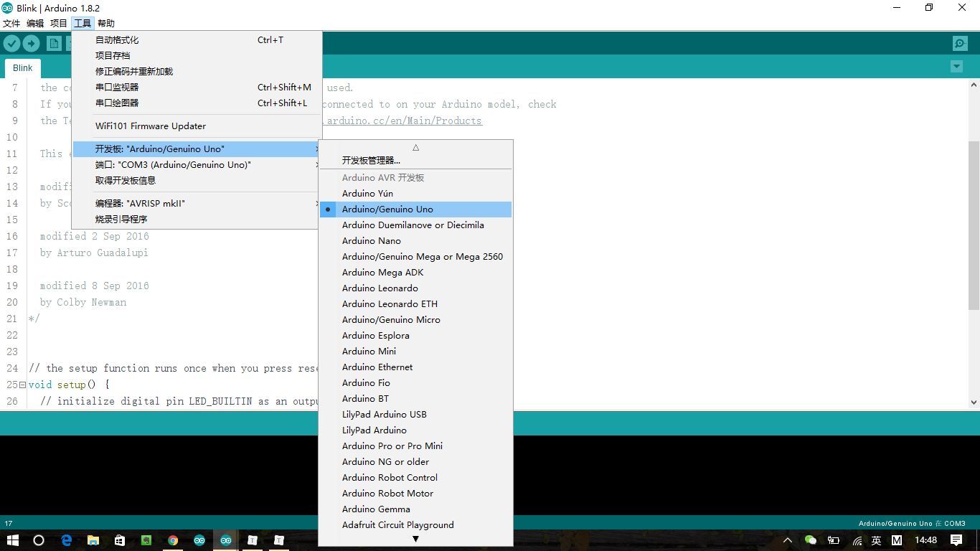Select Arduino/Genuino Mega or Mega 2560

tap(415, 257)
